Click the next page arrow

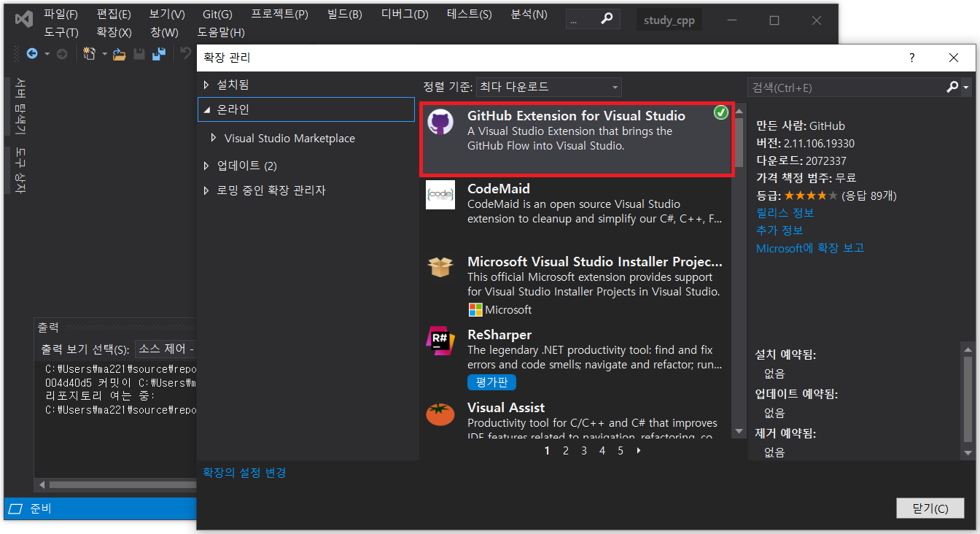tap(639, 451)
